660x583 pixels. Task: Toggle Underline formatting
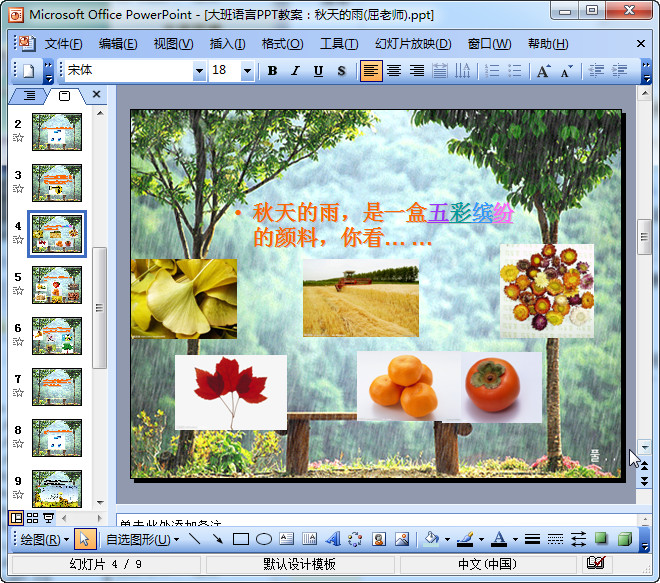[318, 70]
